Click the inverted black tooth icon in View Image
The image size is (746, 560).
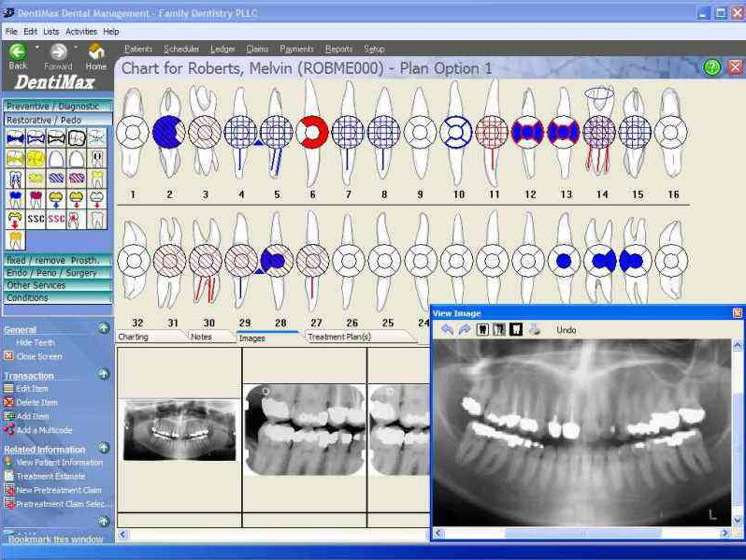[x=516, y=329]
